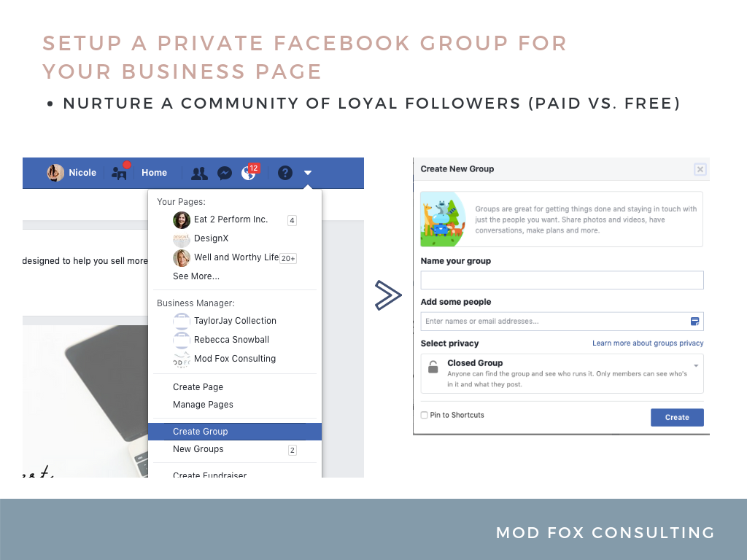Image resolution: width=747 pixels, height=560 pixels.
Task: Click the Name your group input field
Action: coord(562,279)
